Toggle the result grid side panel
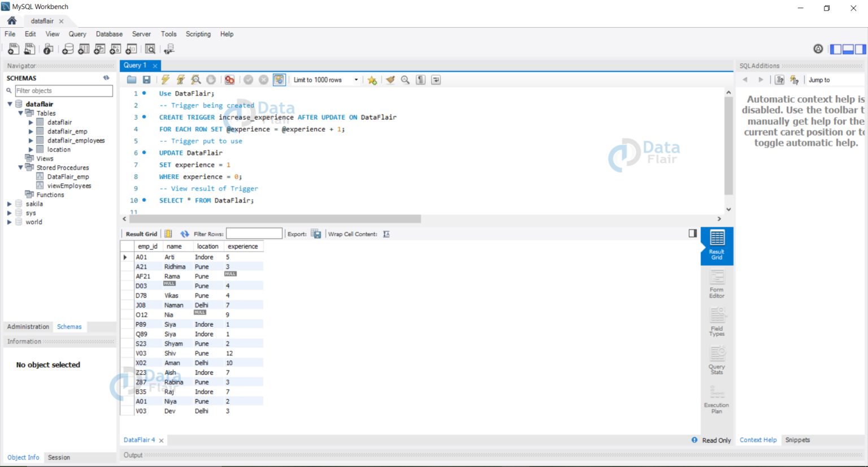Viewport: 868px width, 467px height. click(x=693, y=233)
